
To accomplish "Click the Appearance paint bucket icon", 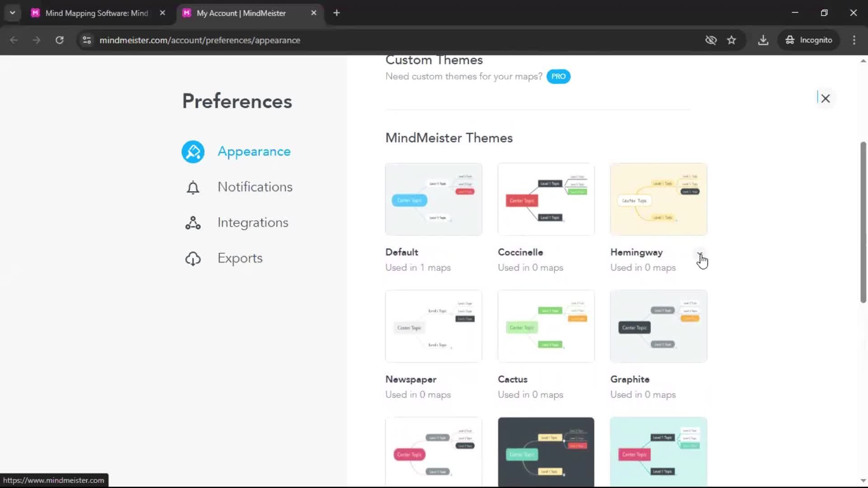I will (x=193, y=152).
